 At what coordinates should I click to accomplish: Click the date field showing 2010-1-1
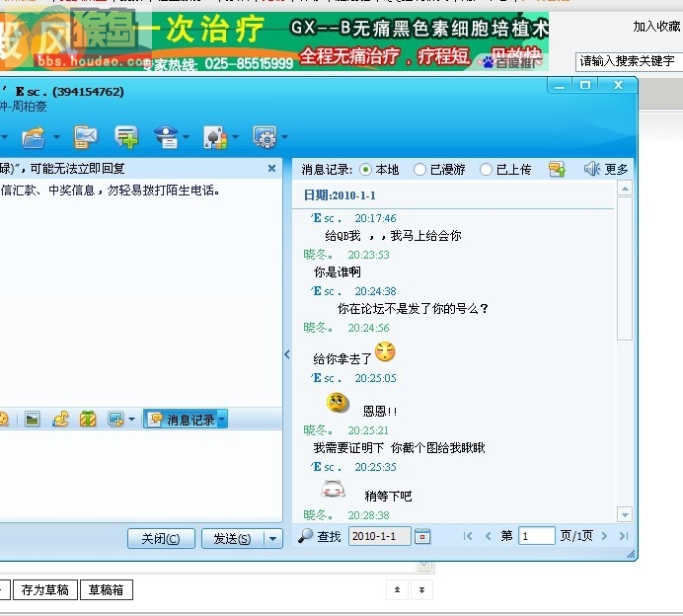pyautogui.click(x=379, y=536)
